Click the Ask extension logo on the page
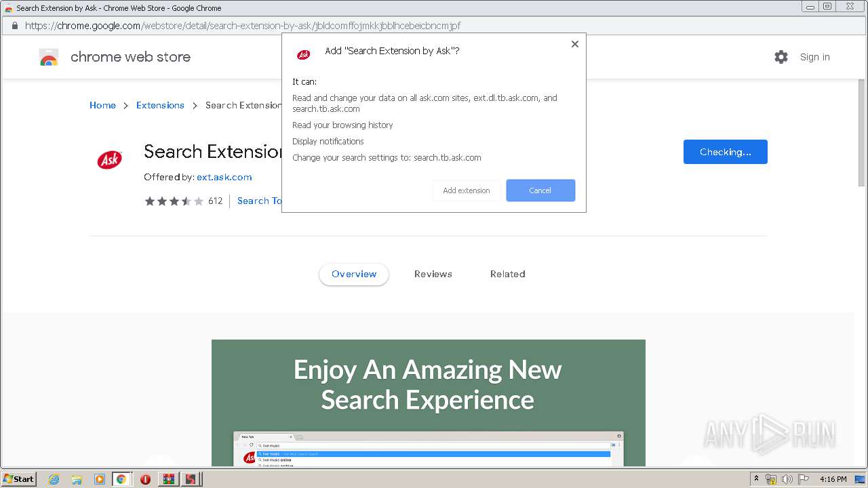This screenshot has height=488, width=868. [109, 160]
